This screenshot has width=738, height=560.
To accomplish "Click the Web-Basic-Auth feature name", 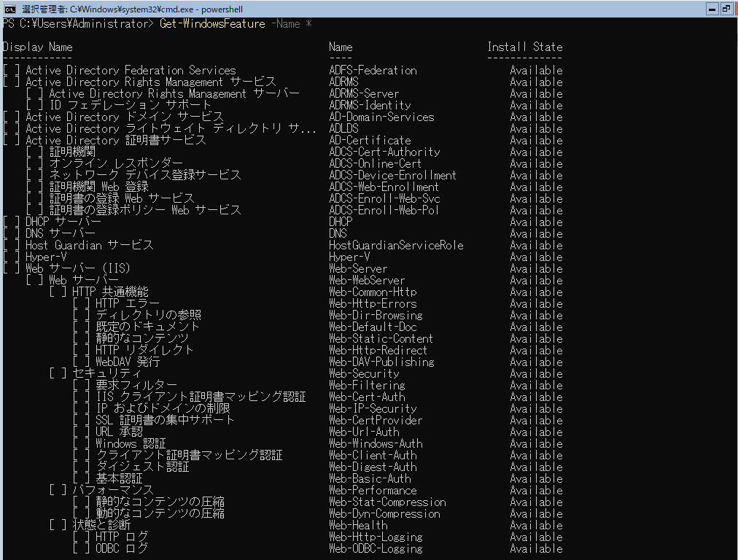I will pos(370,478).
